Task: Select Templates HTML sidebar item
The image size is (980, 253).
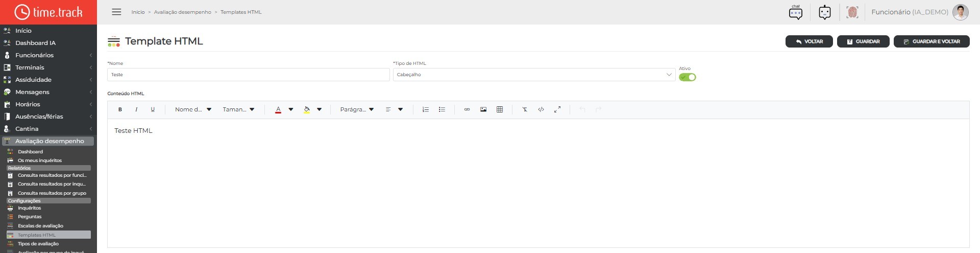Action: tap(48, 235)
